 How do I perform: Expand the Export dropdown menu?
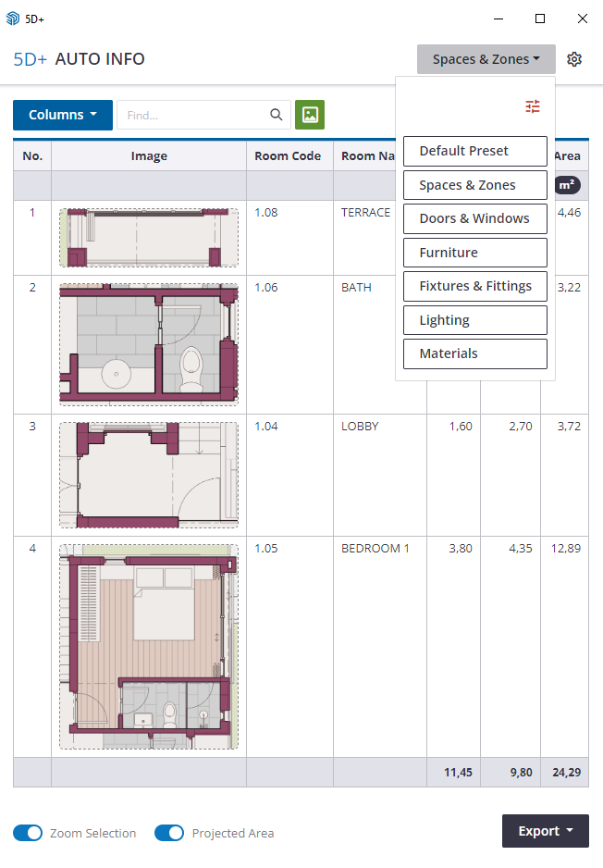pos(546,831)
